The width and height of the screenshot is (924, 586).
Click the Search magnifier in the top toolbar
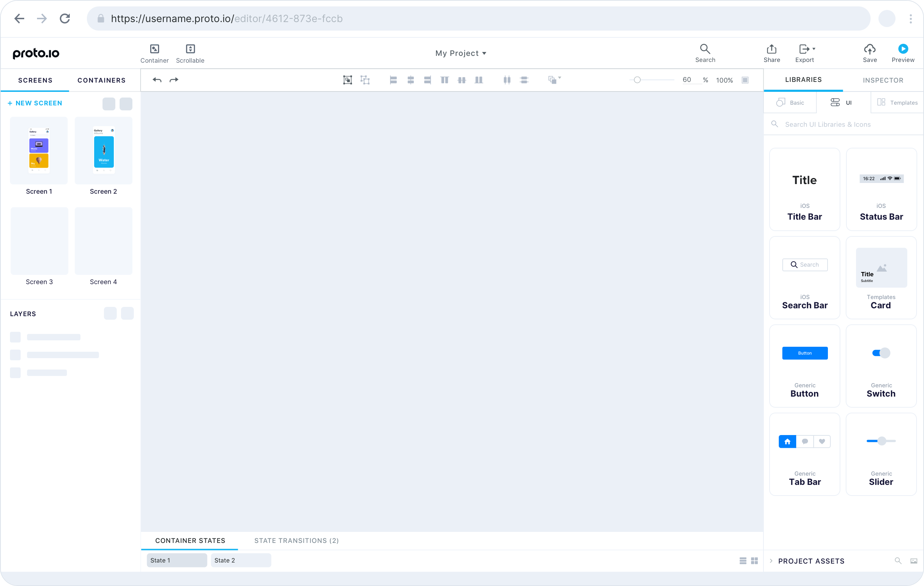[x=705, y=49]
